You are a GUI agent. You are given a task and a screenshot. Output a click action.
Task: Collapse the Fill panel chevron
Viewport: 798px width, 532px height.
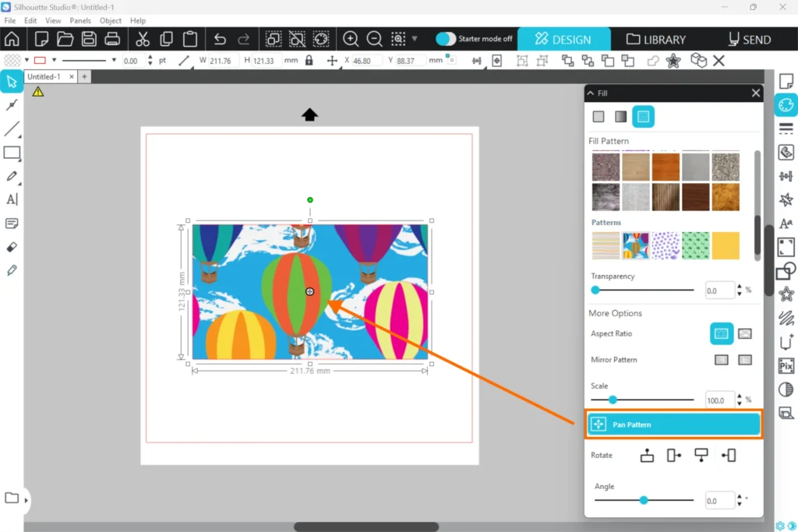coord(591,93)
